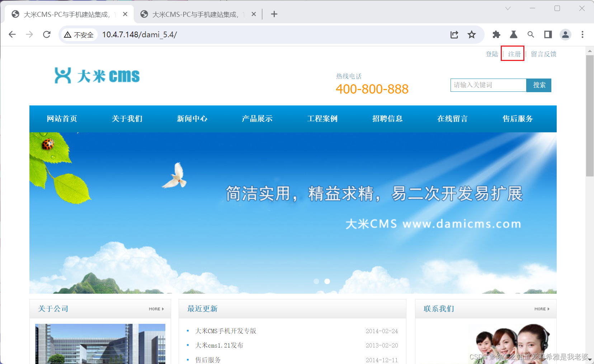The image size is (594, 364).
Task: Open the extensions puzzle icon
Action: 496,34
